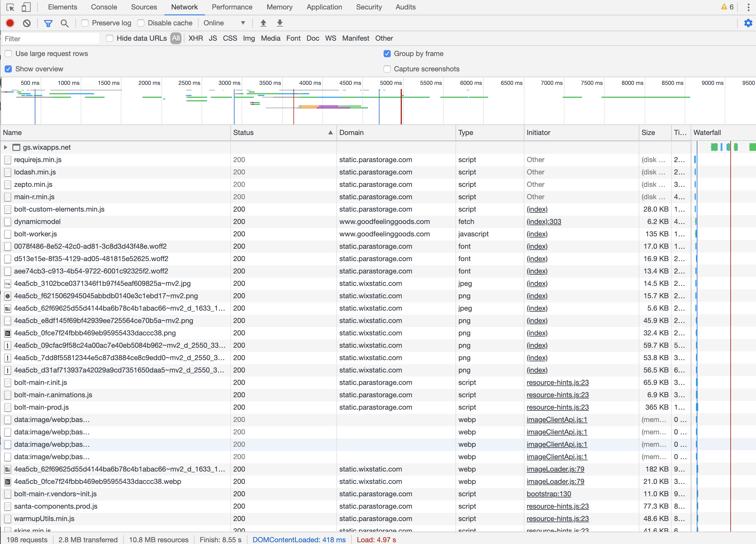This screenshot has height=544, width=756.
Task: Toggle the device toolbar icon
Action: tap(26, 7)
